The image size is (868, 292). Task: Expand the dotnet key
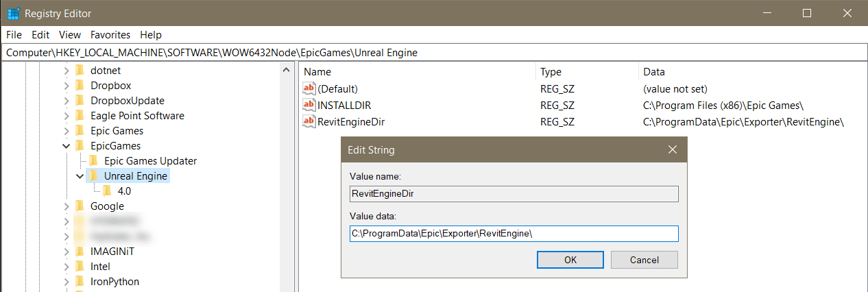(67, 71)
